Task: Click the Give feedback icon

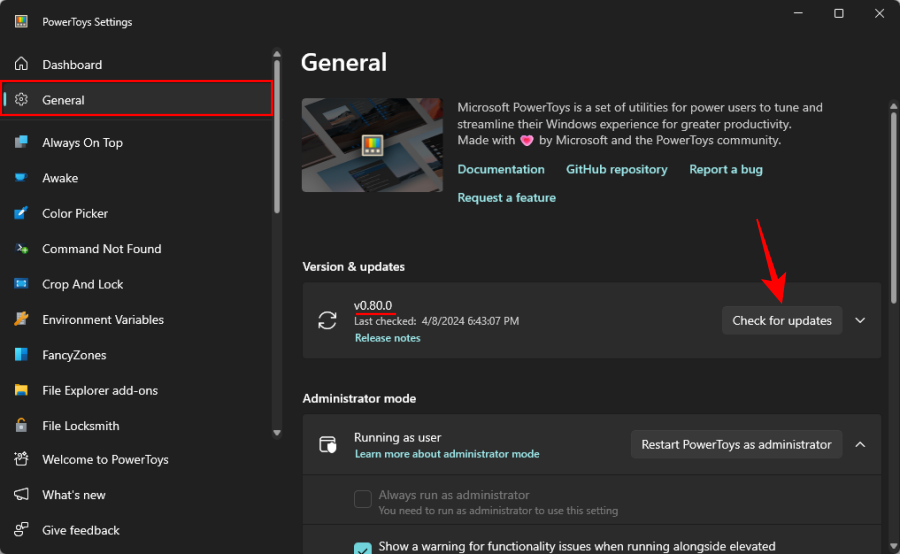Action: coord(21,529)
